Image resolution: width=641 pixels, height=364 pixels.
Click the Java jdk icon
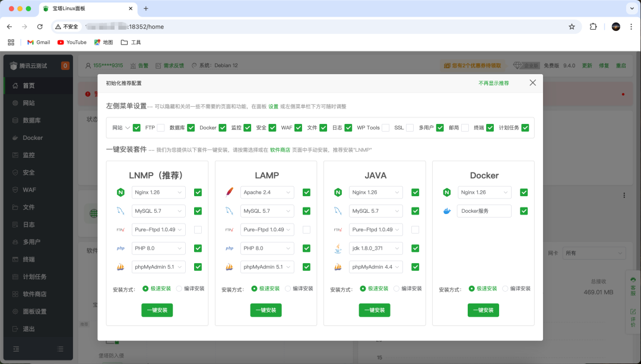[x=338, y=248]
